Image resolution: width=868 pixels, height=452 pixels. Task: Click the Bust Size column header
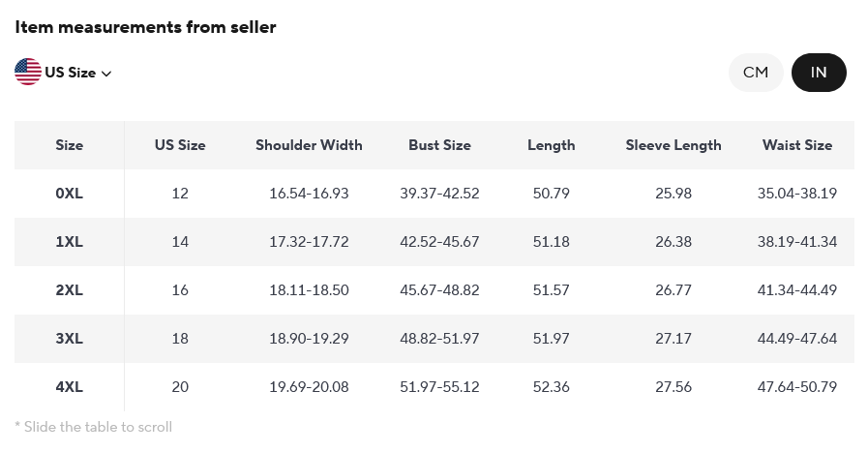[x=439, y=145]
